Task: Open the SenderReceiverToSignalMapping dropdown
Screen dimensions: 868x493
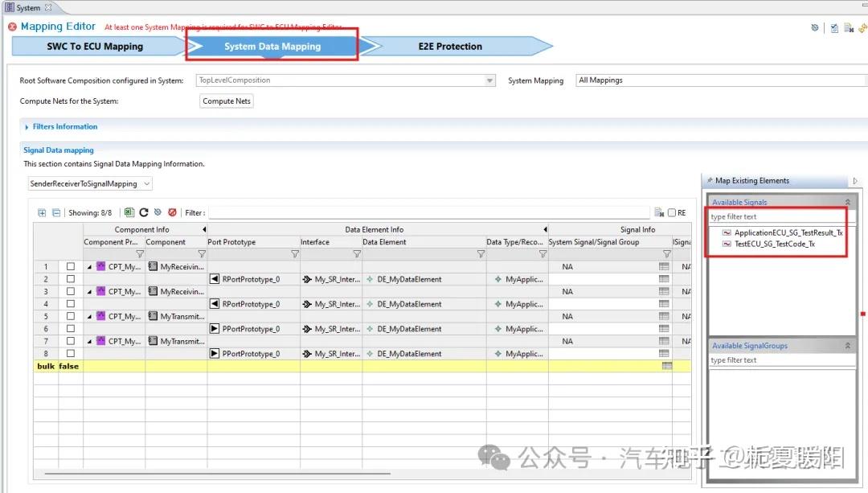Action: (145, 183)
